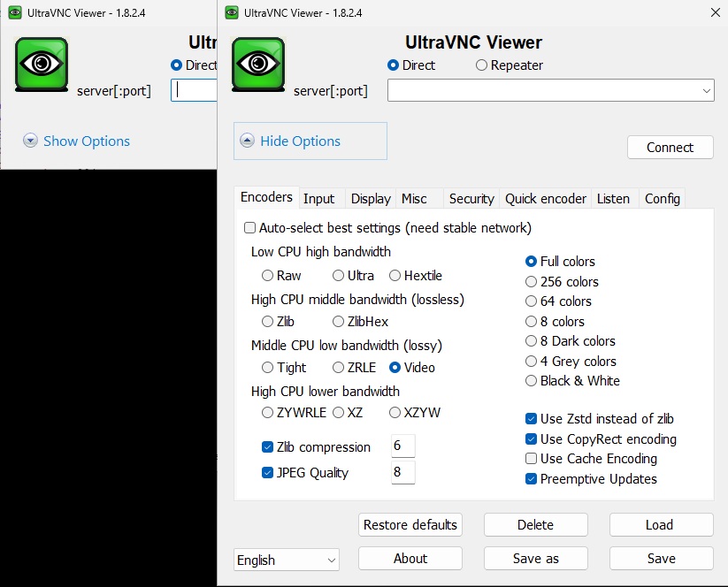The height and width of the screenshot is (587, 728).
Task: Switch to the Display tab
Action: (x=371, y=199)
